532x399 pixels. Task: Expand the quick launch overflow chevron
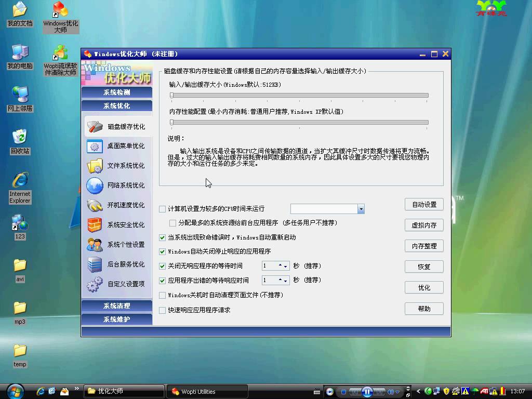tap(77, 389)
